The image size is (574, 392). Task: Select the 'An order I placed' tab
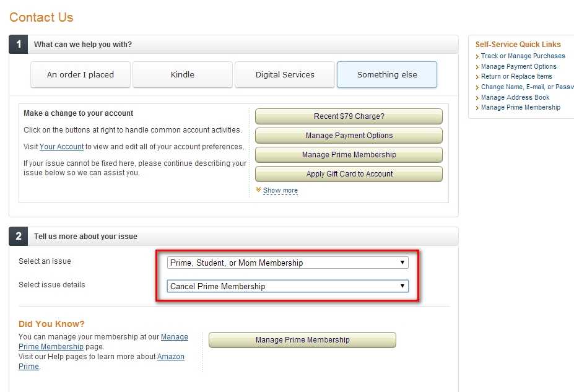(x=80, y=75)
